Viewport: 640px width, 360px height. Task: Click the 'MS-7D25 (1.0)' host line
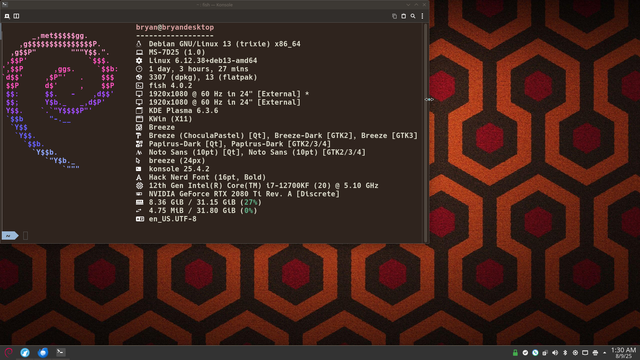pyautogui.click(x=177, y=52)
